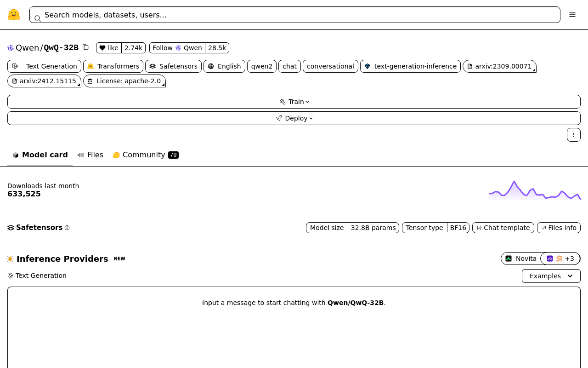Select the Transformers tag
Viewport: 588px width, 368px height.
click(x=113, y=66)
